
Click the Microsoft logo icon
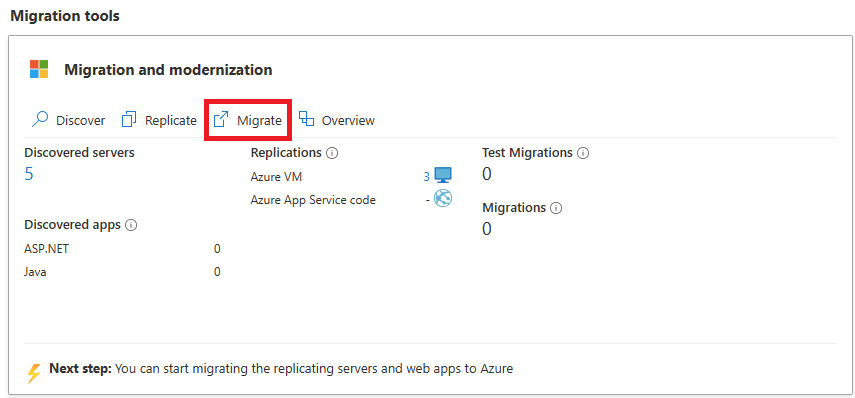point(39,69)
